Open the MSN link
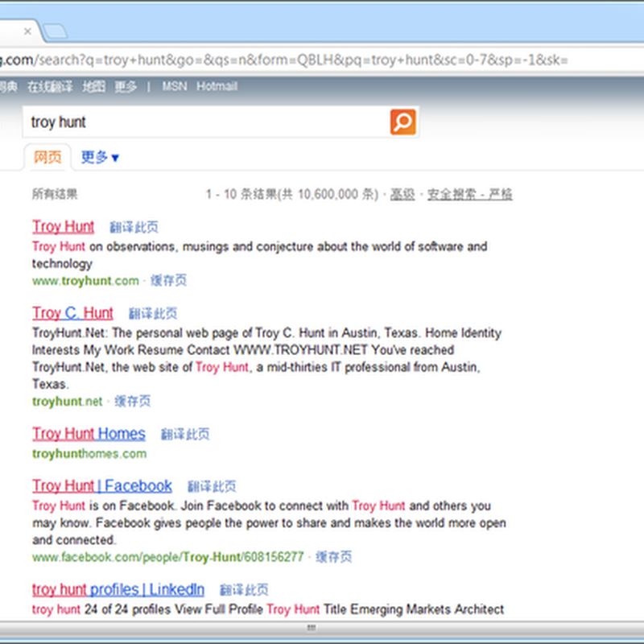 174,86
